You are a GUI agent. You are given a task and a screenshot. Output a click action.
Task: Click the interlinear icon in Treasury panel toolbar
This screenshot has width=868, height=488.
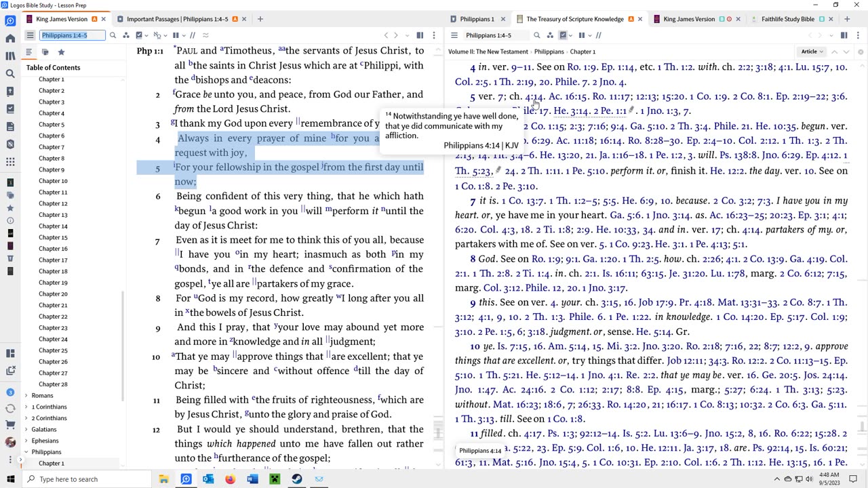598,35
